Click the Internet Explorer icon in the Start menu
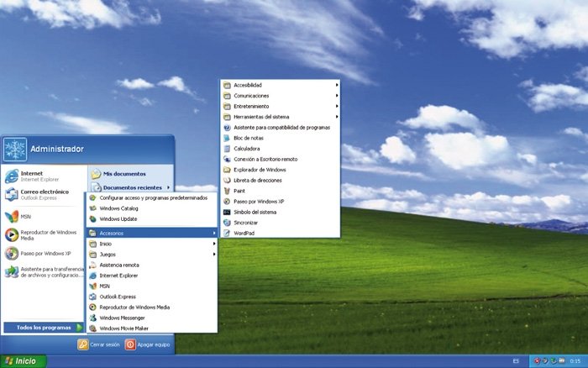The height and width of the screenshot is (368, 588). point(12,176)
